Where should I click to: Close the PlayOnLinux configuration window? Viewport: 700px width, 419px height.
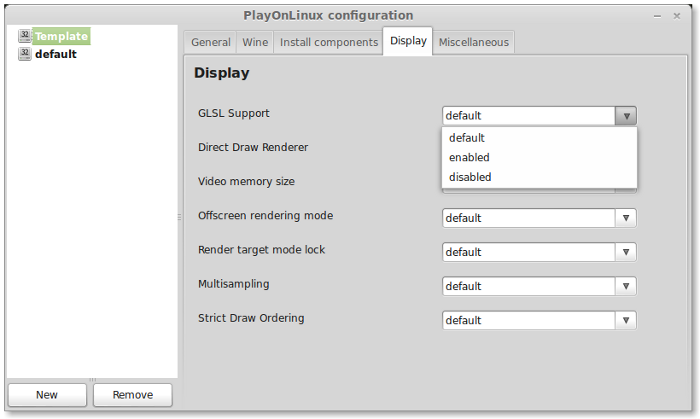pos(677,16)
